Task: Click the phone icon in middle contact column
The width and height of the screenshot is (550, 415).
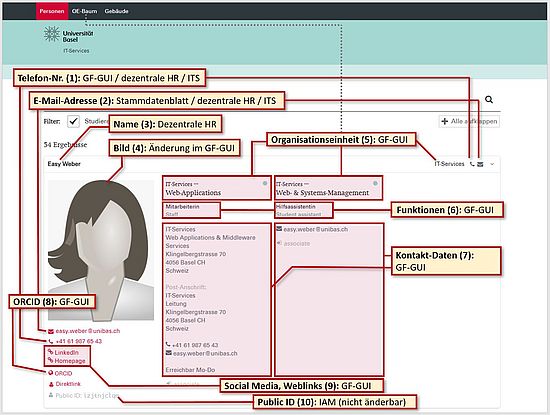Action: pos(168,344)
